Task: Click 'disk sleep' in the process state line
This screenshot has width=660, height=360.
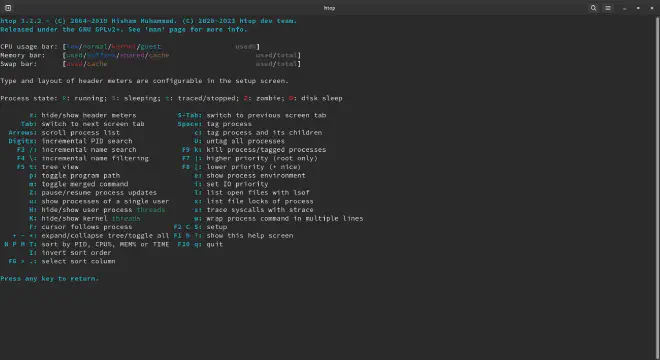Action: (x=322, y=98)
